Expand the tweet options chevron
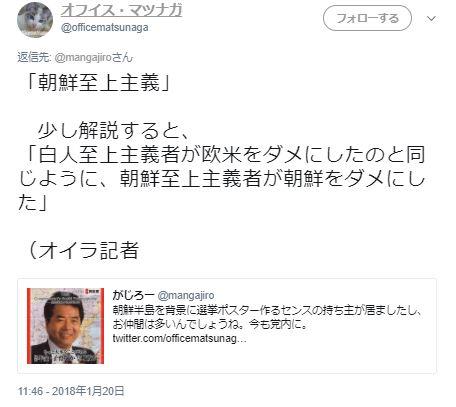This screenshot has width=456, height=407. pyautogui.click(x=431, y=19)
